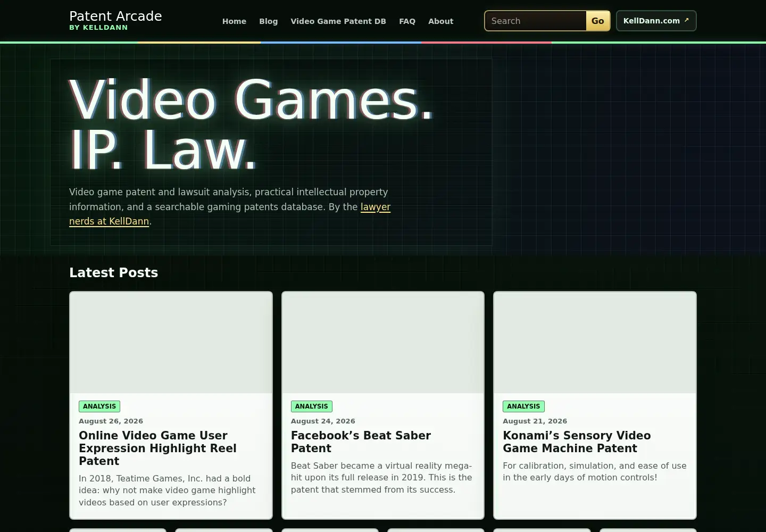Open the FAQ menu item
This screenshot has height=532, width=766.
point(407,21)
